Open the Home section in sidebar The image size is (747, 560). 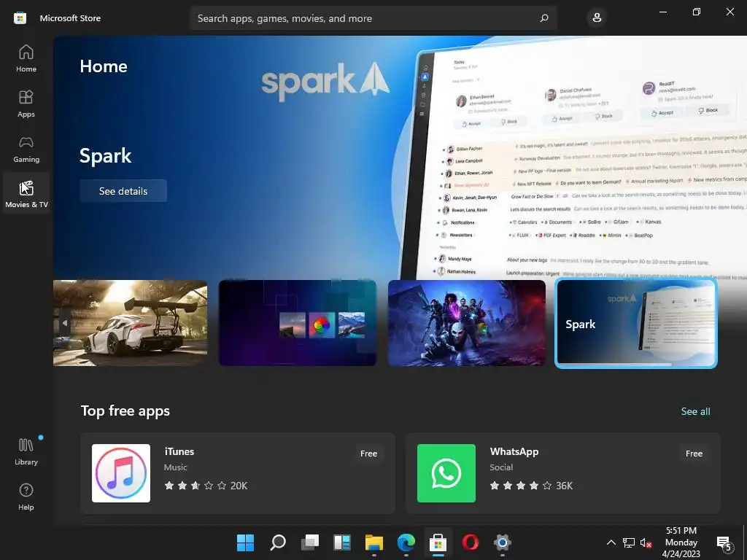click(26, 58)
